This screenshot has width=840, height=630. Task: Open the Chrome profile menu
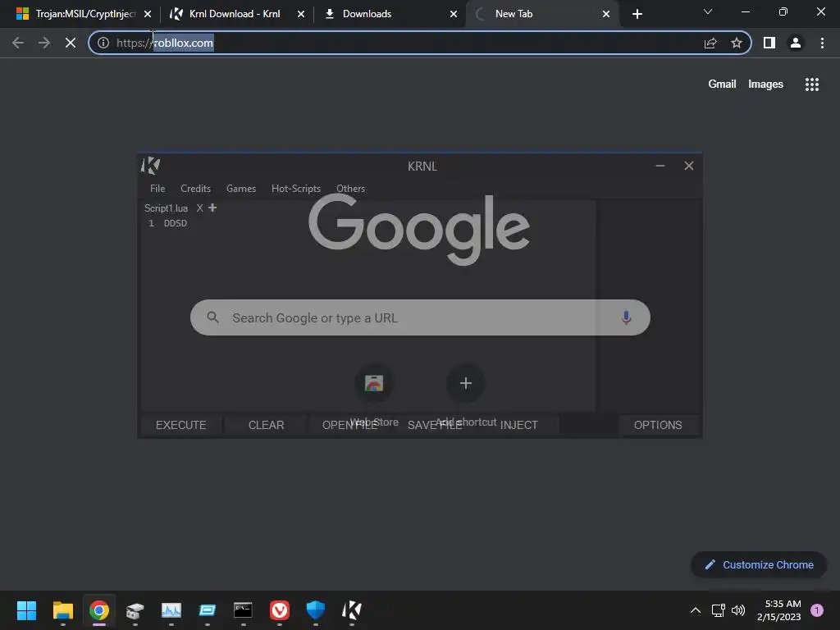point(796,43)
